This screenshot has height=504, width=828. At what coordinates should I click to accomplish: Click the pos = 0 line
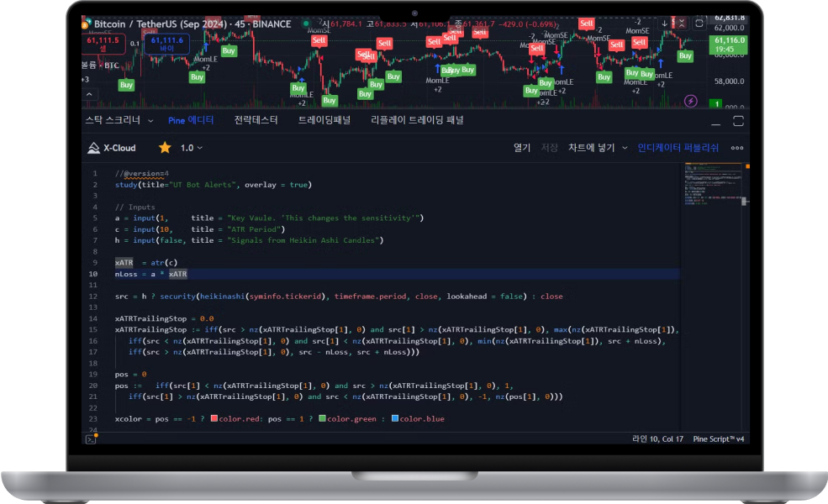click(x=131, y=374)
